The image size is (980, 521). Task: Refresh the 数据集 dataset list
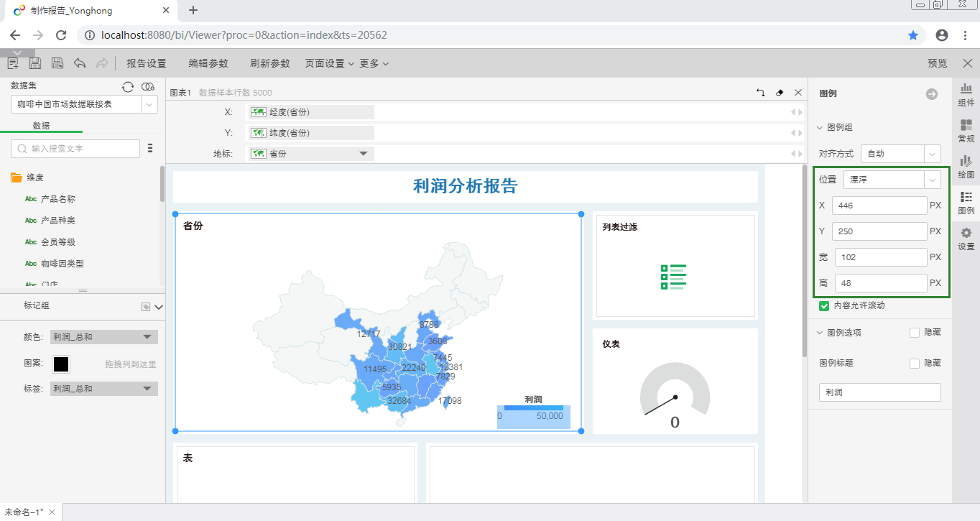click(x=128, y=86)
